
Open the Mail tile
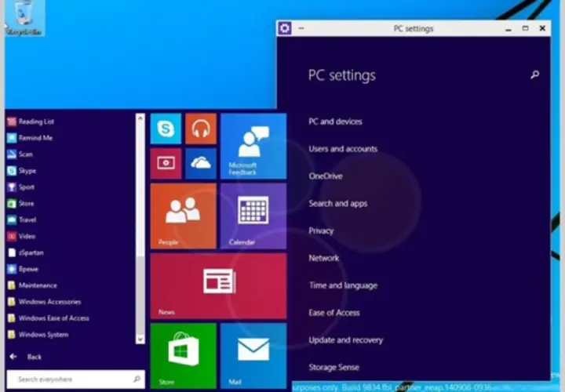[253, 356]
